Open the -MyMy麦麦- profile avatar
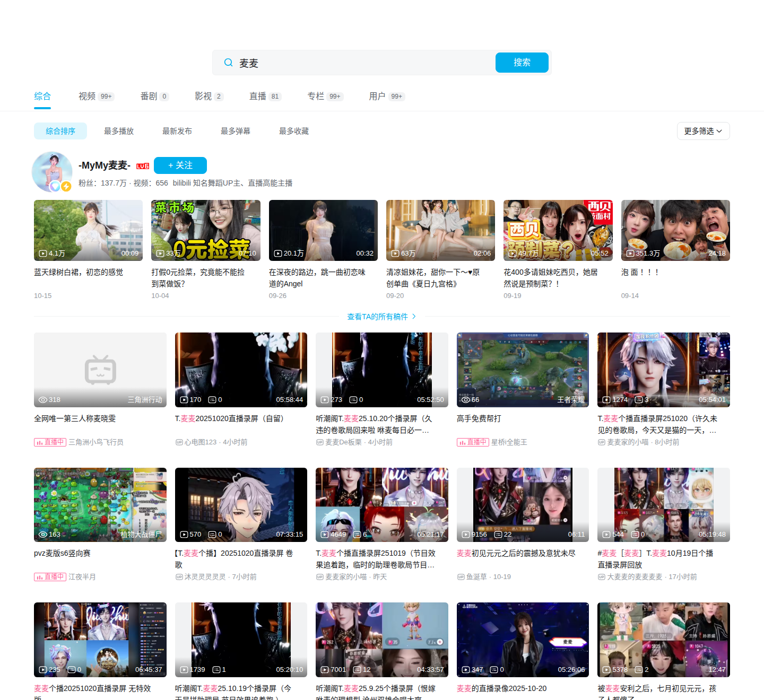The image size is (764, 700). pos(52,171)
